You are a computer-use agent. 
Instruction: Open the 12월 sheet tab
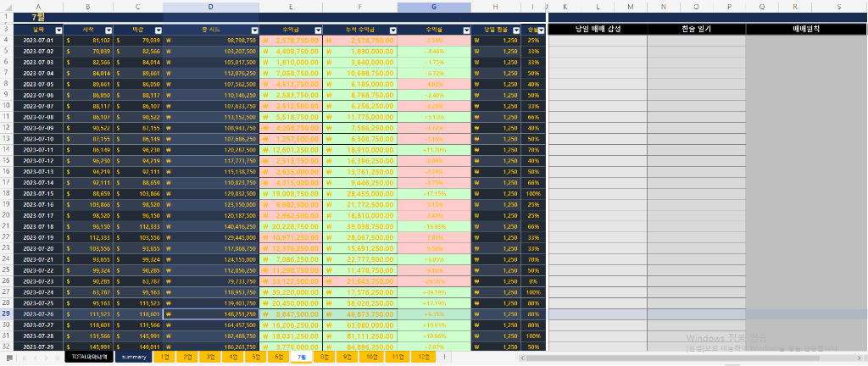click(424, 358)
